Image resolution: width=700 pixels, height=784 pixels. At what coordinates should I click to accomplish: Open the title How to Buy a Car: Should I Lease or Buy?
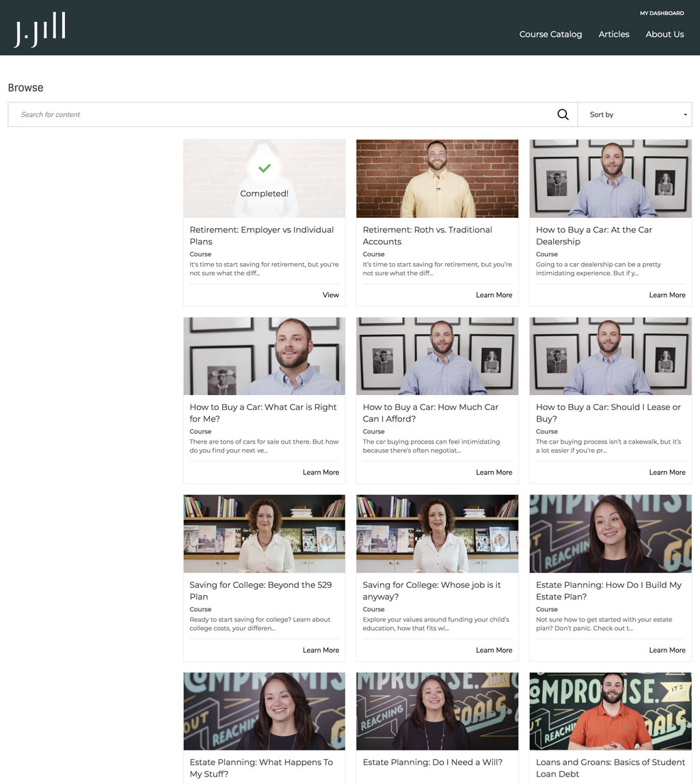[608, 413]
